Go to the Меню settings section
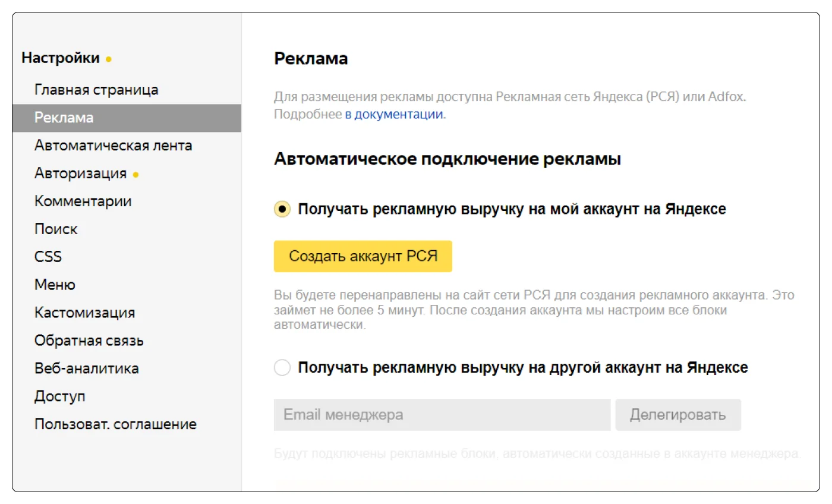Viewport: 832px width, 504px height. 55,285
